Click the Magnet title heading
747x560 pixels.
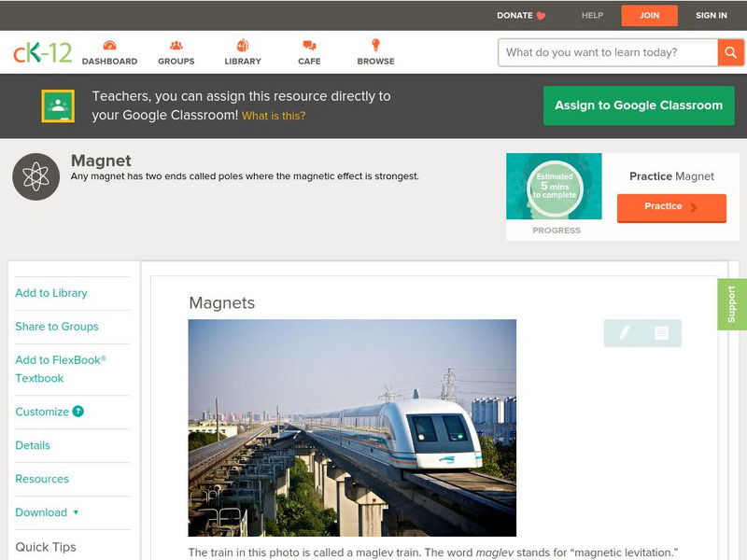[101, 161]
